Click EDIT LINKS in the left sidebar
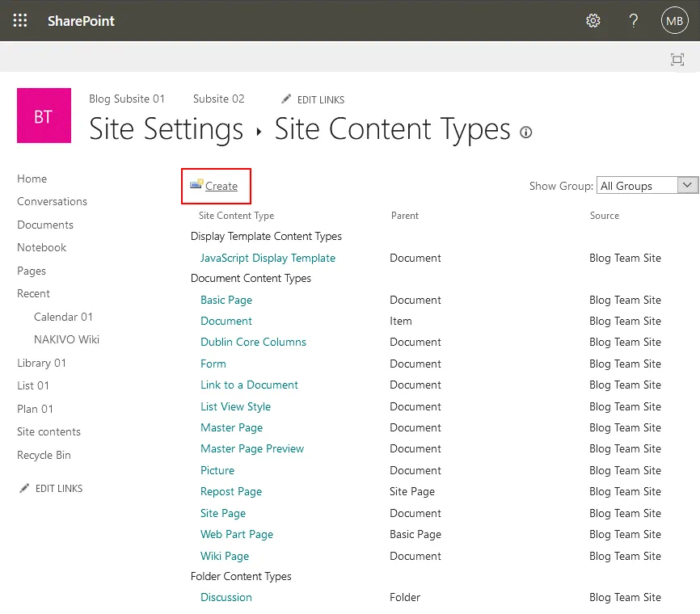Viewport: 700px width, 614px height. [58, 489]
